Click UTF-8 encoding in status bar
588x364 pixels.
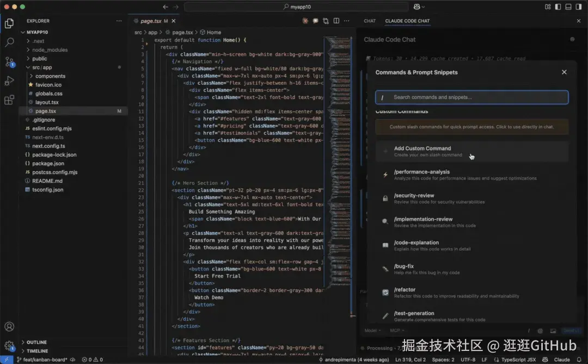468,360
